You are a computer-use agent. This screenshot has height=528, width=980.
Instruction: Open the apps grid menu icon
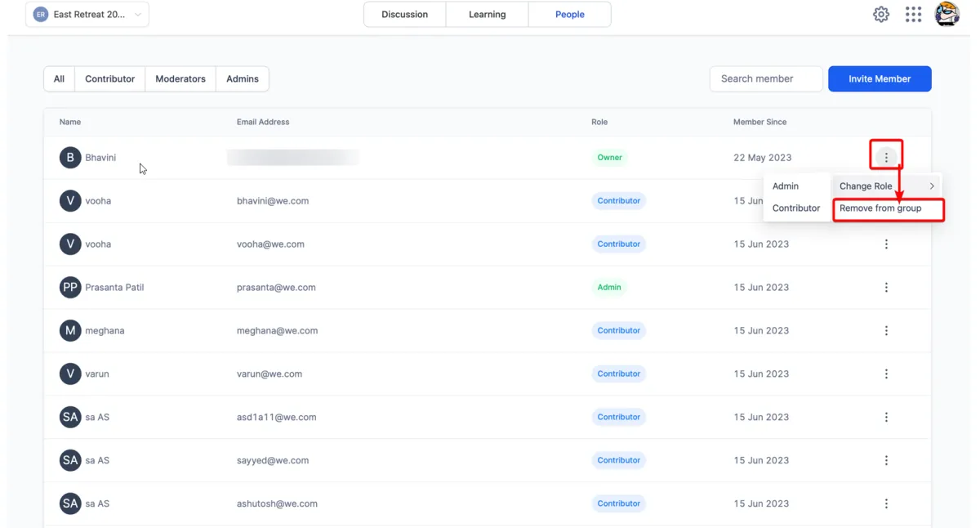913,15
